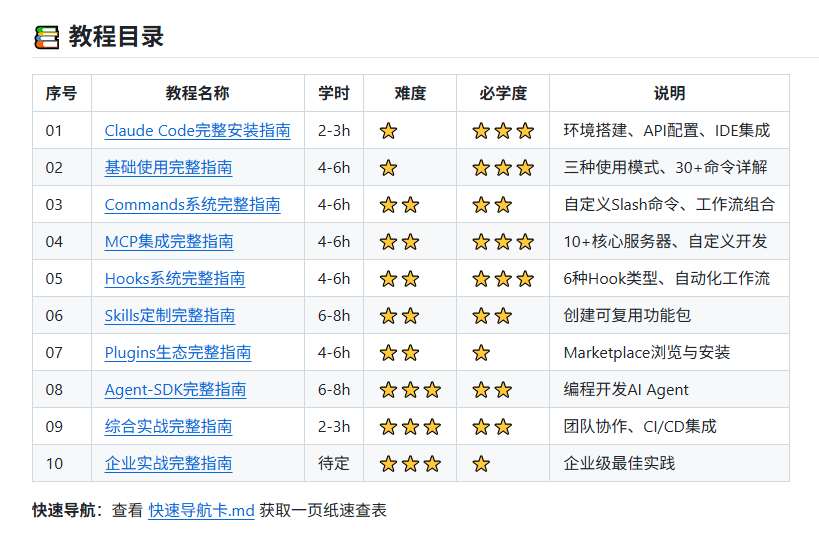Viewport: 819px width, 534px height.
Task: Click the 获取一页纸速查表 text
Action: click(x=323, y=510)
